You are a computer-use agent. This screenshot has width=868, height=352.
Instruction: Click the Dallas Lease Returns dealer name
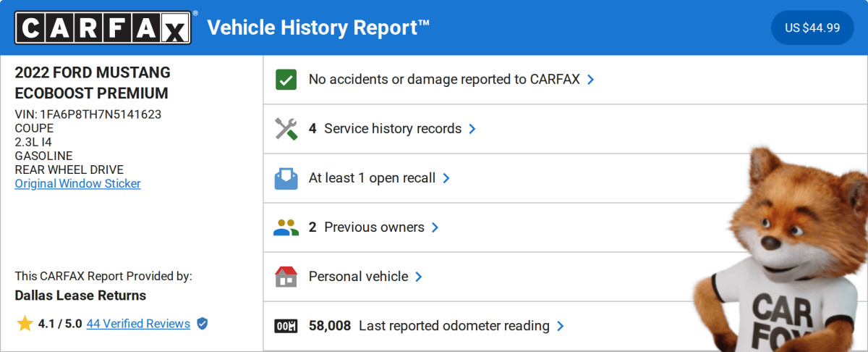(x=80, y=296)
